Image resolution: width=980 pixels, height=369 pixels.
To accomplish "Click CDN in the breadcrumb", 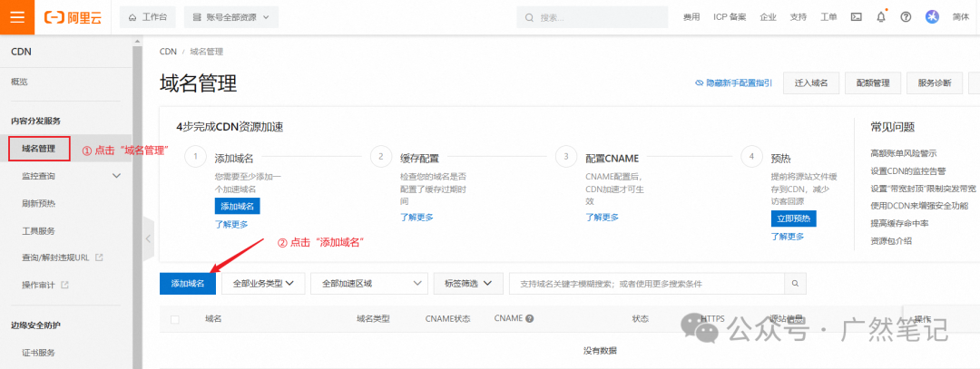I will point(168,52).
